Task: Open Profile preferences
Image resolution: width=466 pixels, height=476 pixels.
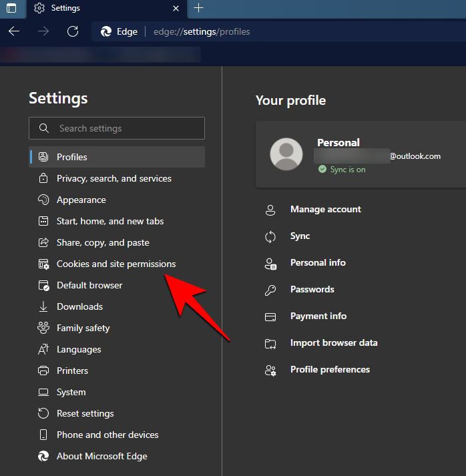Action: [x=330, y=369]
